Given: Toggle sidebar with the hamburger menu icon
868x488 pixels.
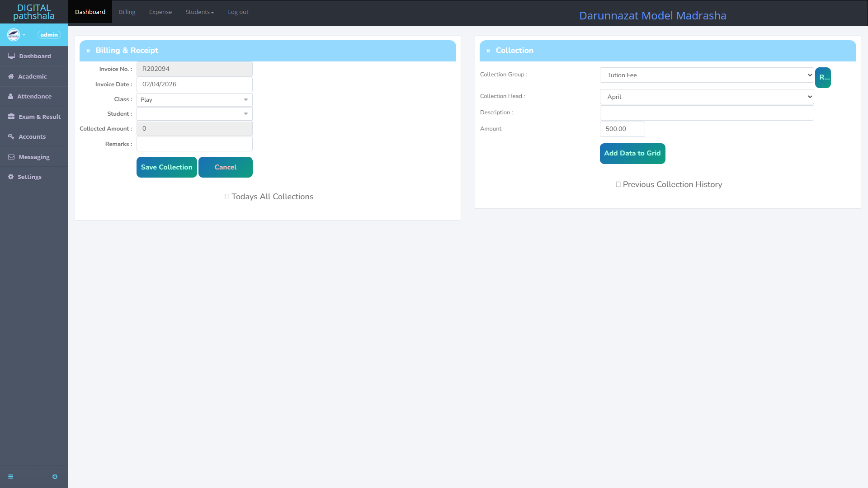Looking at the screenshot, I should [11, 476].
